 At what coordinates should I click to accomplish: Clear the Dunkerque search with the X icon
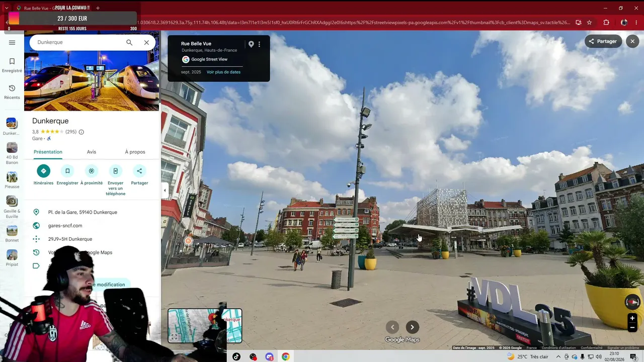[x=146, y=43]
